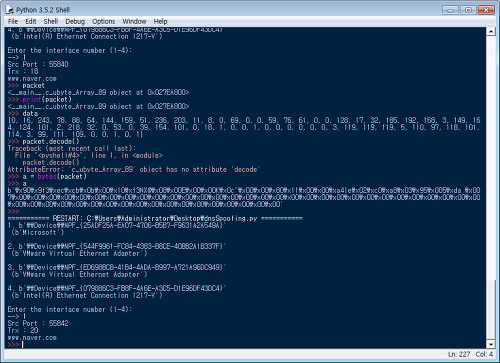Click the scrollbar up arrow

[x=491, y=32]
